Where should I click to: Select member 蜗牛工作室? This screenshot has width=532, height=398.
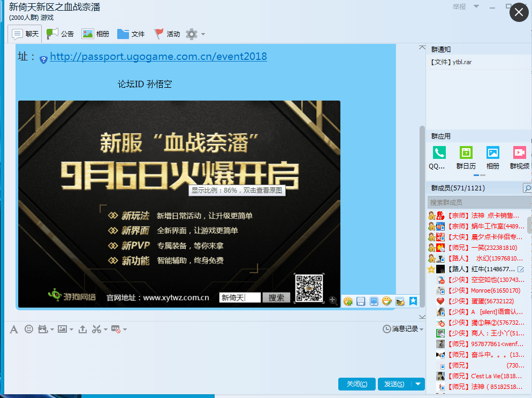477,226
